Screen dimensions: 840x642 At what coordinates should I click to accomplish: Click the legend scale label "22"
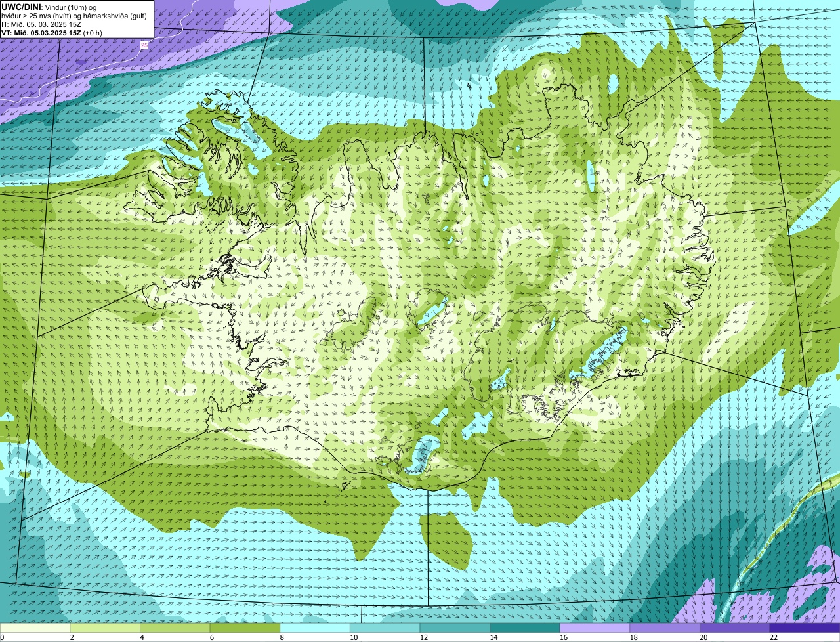(x=774, y=637)
